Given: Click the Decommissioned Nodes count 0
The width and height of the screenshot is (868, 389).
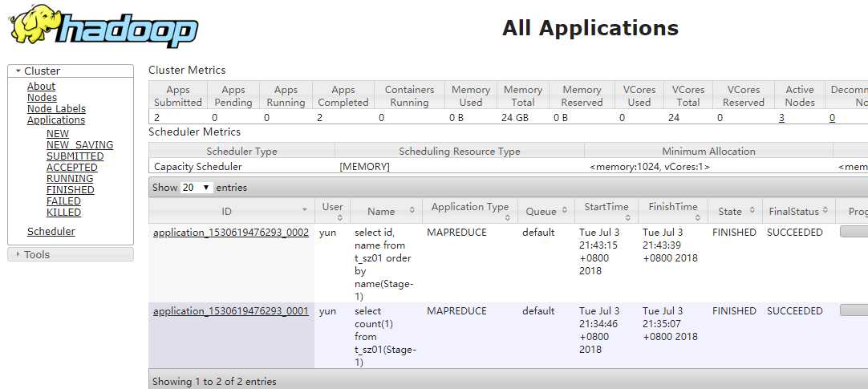Looking at the screenshot, I should (832, 117).
